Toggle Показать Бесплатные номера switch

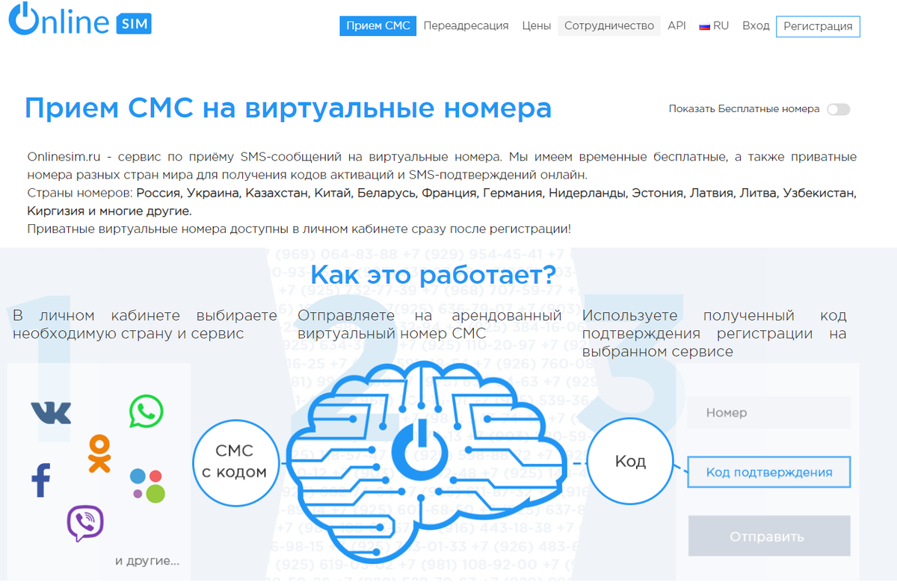838,109
